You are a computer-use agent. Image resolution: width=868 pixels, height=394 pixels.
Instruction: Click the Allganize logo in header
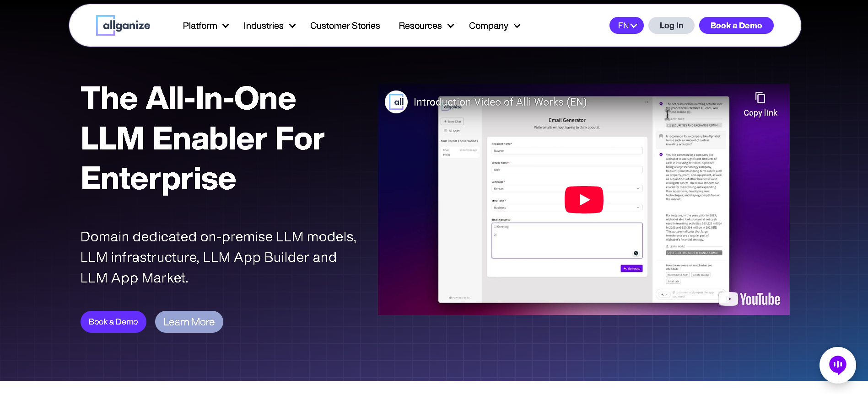coord(123,26)
